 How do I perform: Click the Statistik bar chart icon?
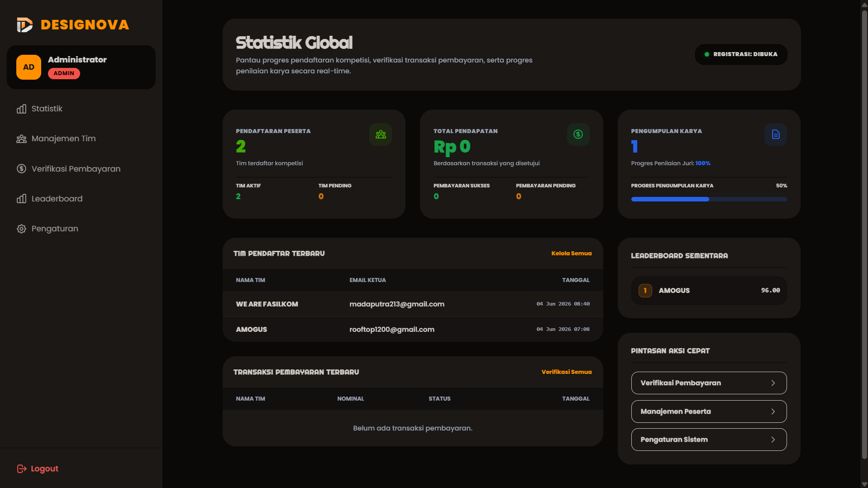[x=21, y=109]
